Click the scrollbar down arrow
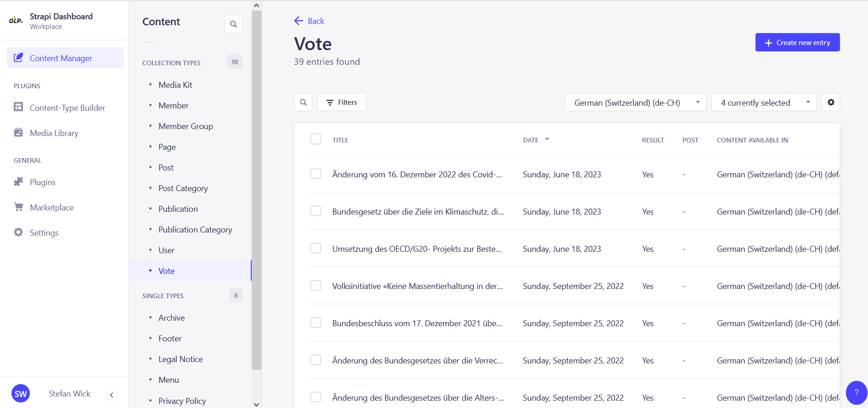 (x=257, y=404)
